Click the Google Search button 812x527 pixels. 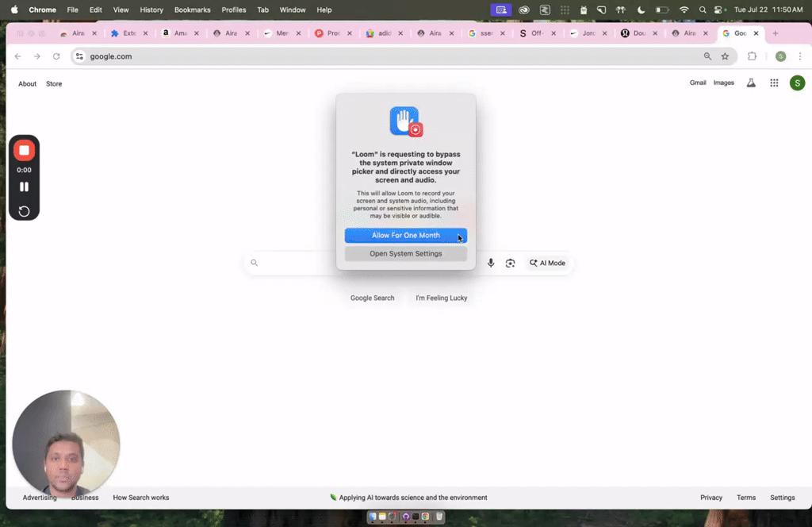point(372,298)
